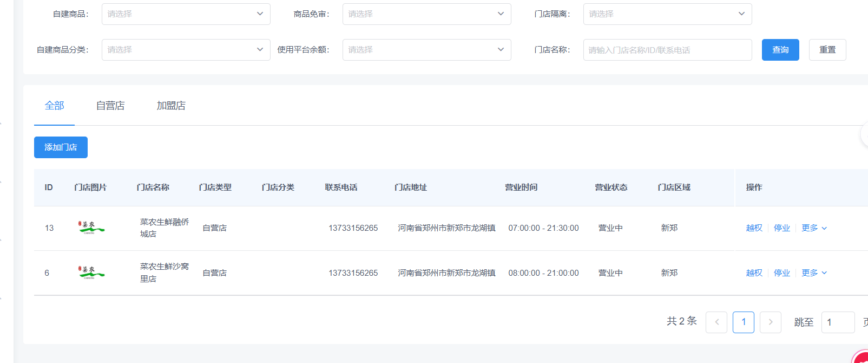Expand 更多 menu for store ID 6
Screen dimensions: 868x363
tap(814, 273)
